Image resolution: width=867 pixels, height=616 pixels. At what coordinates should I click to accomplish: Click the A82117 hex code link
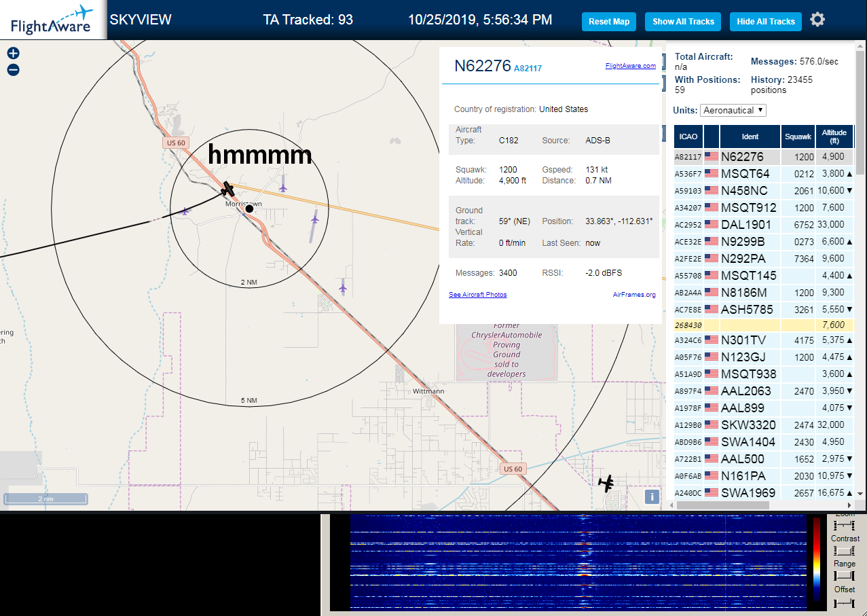click(x=528, y=69)
